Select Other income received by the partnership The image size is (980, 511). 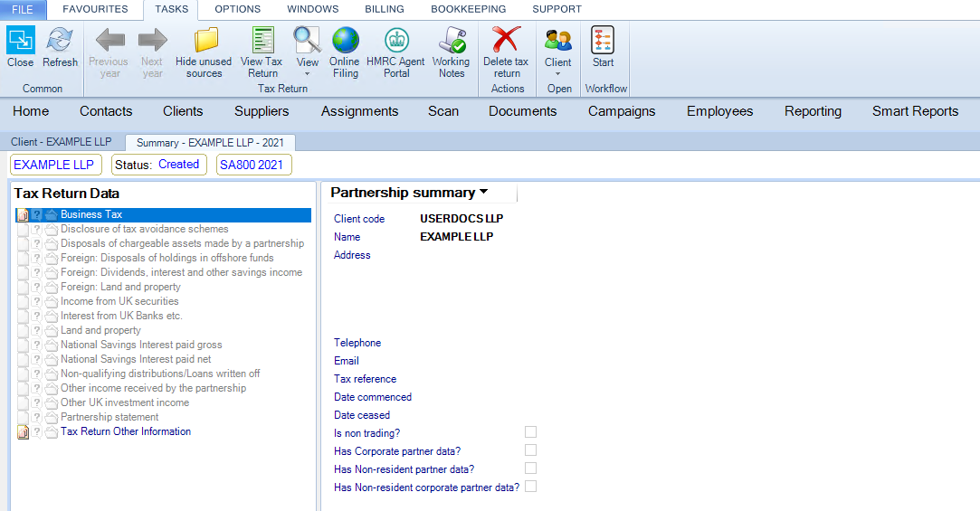tap(153, 388)
